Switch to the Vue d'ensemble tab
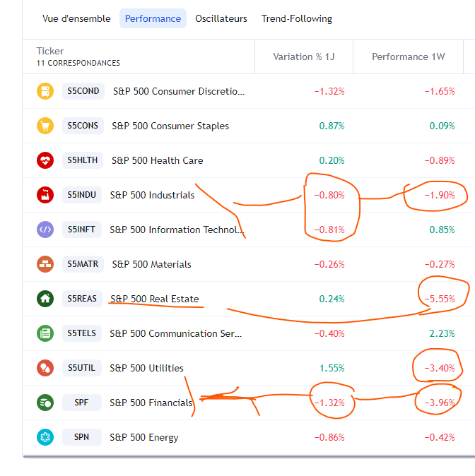Image resolution: width=475 pixels, height=476 pixels. point(76,18)
